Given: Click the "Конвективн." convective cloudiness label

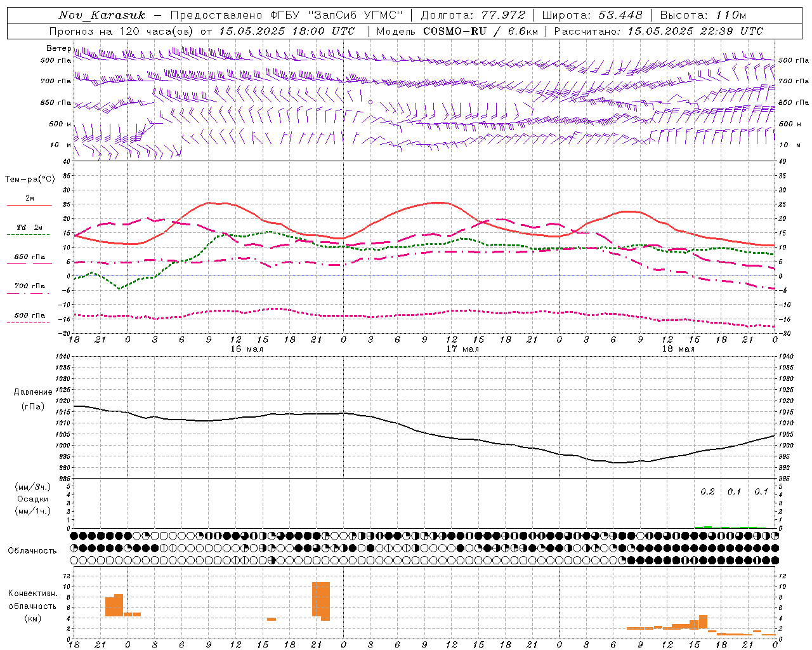Looking at the screenshot, I should tap(32, 594).
